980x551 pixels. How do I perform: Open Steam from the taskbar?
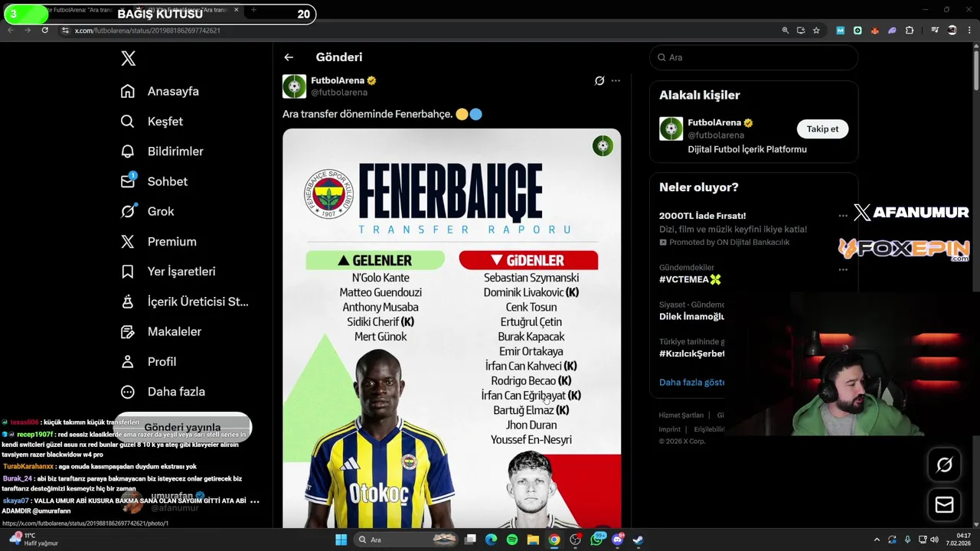pyautogui.click(x=638, y=540)
